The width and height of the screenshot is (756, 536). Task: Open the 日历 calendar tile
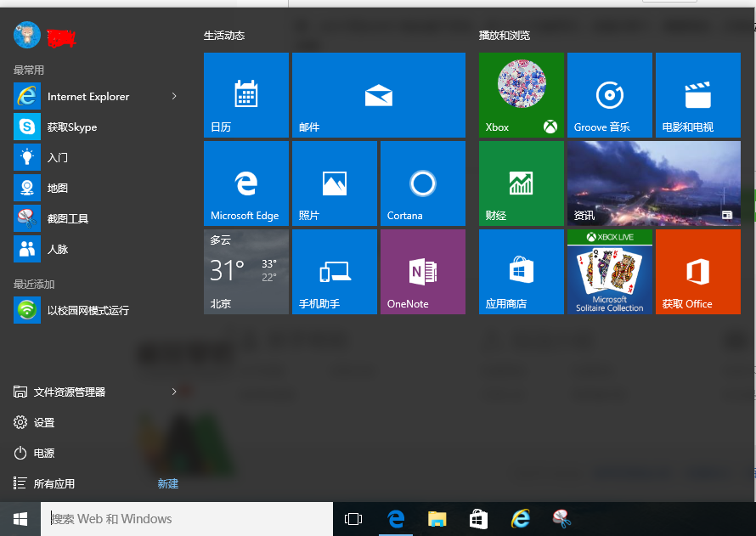click(245, 95)
